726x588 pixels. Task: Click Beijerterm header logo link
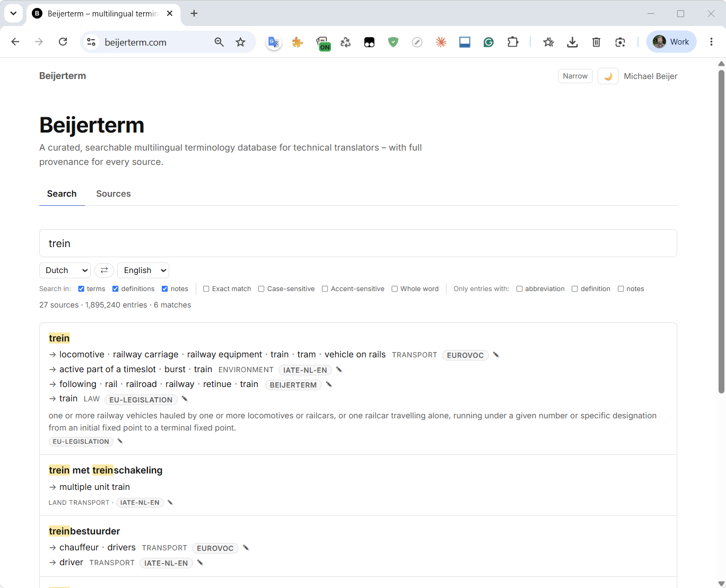point(63,76)
